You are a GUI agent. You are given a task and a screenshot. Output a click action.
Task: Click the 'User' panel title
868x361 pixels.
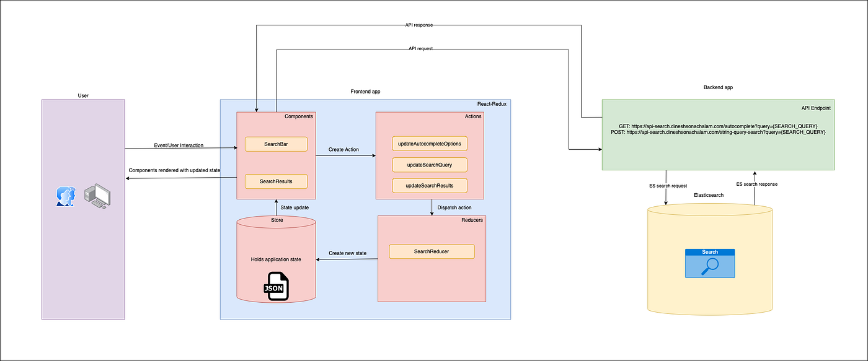[84, 96]
